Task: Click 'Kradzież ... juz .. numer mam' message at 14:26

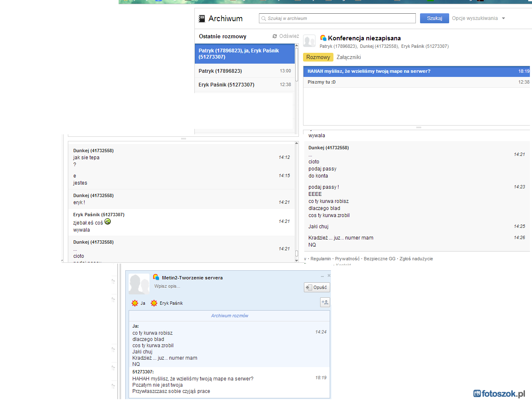Action: pos(341,238)
